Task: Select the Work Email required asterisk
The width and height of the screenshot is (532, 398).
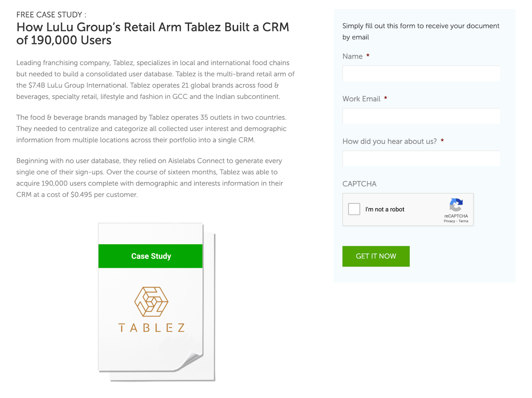Action: (385, 98)
